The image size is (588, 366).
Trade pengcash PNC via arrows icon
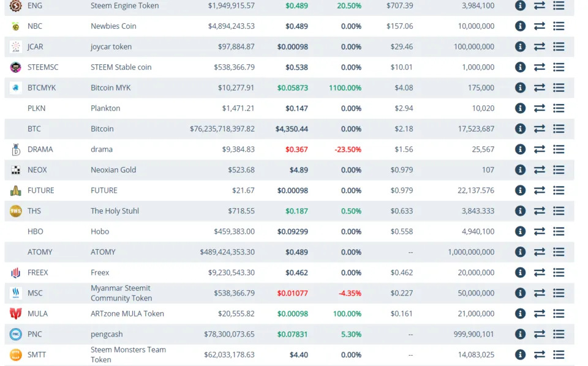539,334
